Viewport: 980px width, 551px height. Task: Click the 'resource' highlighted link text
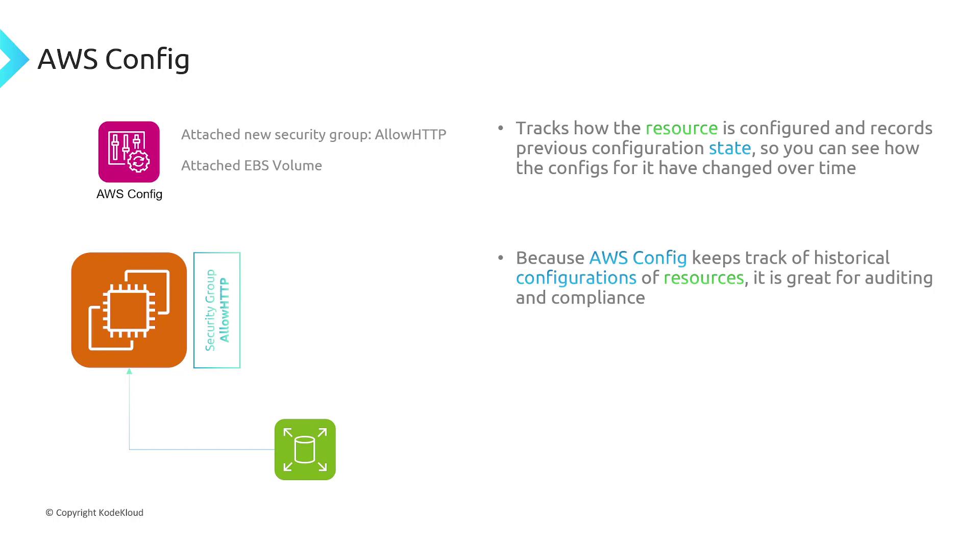coord(680,128)
